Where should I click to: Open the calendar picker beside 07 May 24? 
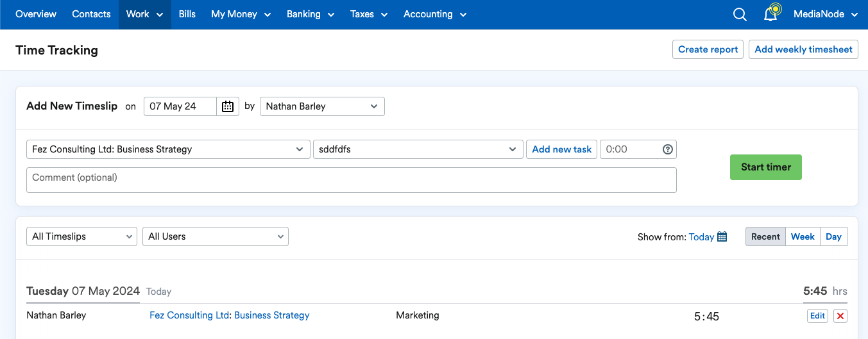(x=228, y=106)
